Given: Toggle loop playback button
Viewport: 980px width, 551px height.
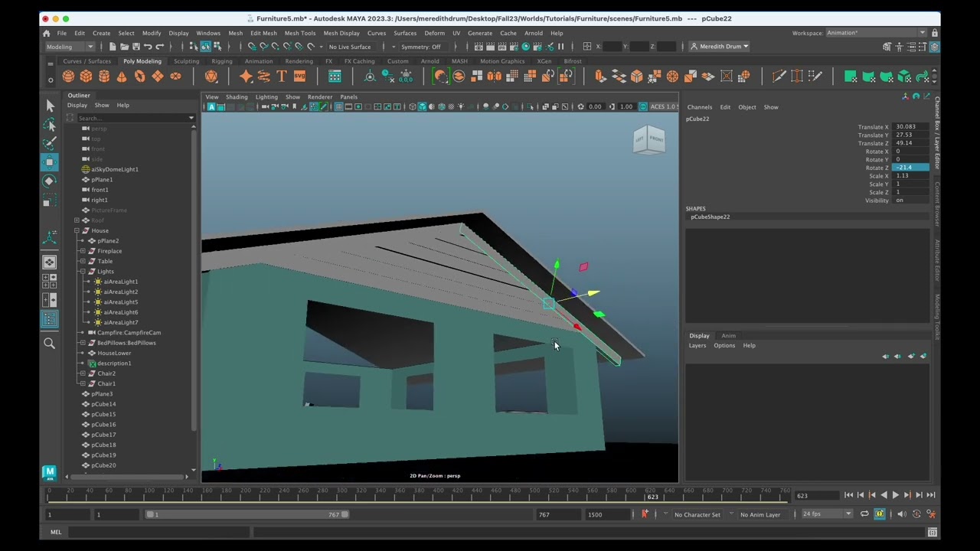Looking at the screenshot, I should pos(864,514).
